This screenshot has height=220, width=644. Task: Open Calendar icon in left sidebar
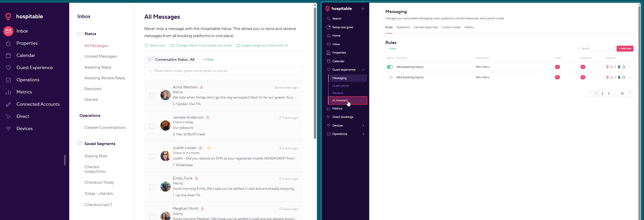coord(8,55)
